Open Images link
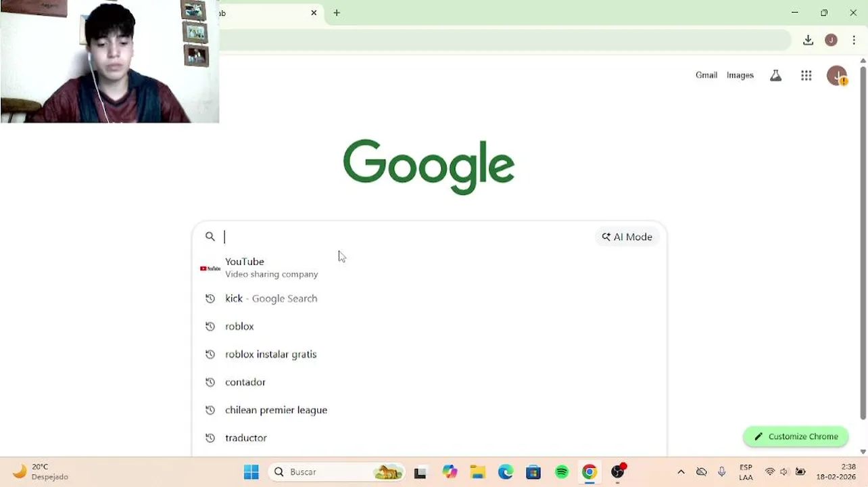 point(740,76)
